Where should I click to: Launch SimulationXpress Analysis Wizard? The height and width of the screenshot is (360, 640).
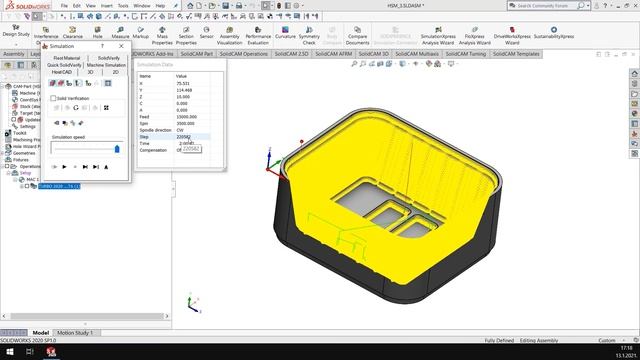(x=438, y=36)
